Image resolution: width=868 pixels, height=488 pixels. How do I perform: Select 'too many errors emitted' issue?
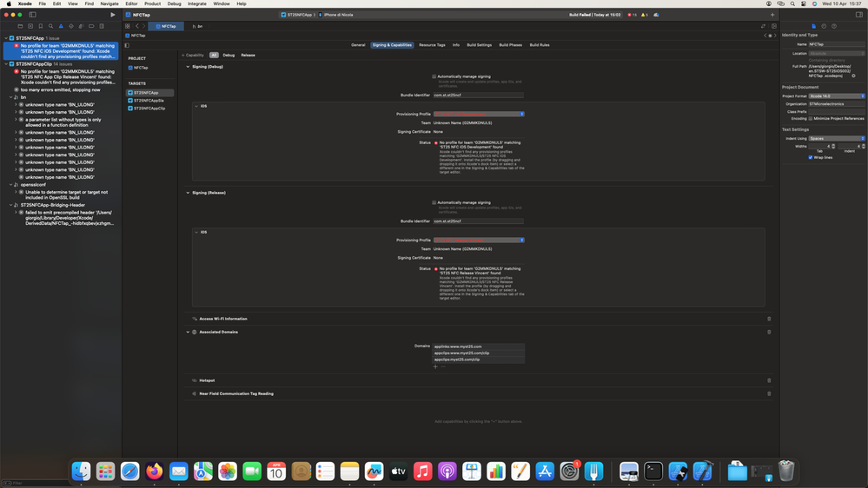(61, 89)
